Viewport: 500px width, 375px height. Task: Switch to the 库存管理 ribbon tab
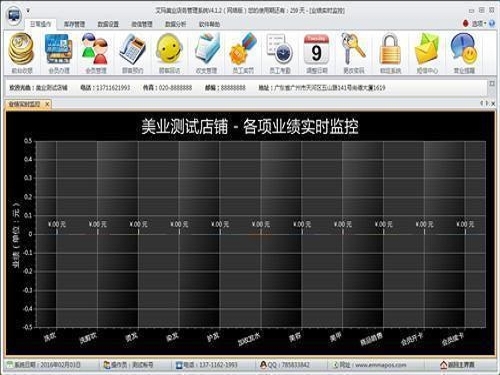[74, 24]
